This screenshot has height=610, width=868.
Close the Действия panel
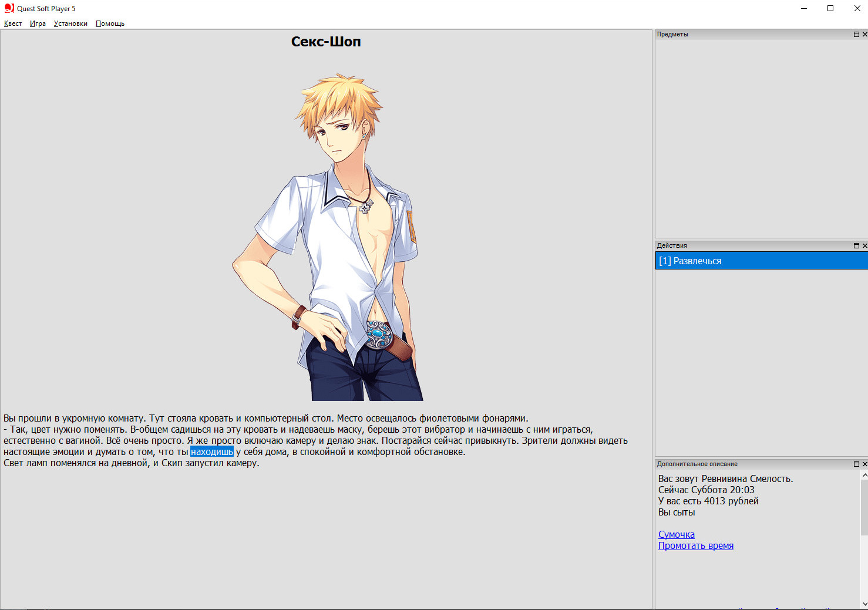pyautogui.click(x=864, y=245)
